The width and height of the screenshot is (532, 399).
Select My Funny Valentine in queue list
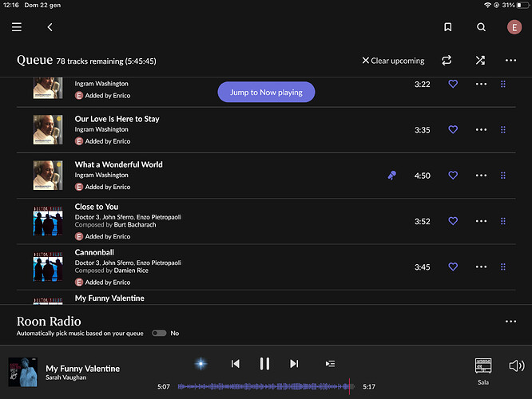point(109,298)
